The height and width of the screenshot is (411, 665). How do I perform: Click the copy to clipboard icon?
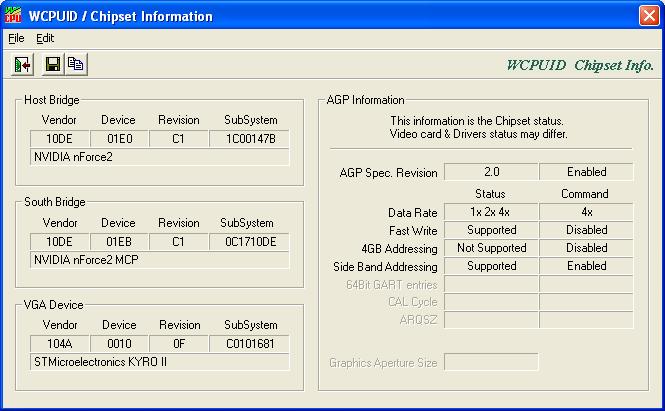pos(75,64)
